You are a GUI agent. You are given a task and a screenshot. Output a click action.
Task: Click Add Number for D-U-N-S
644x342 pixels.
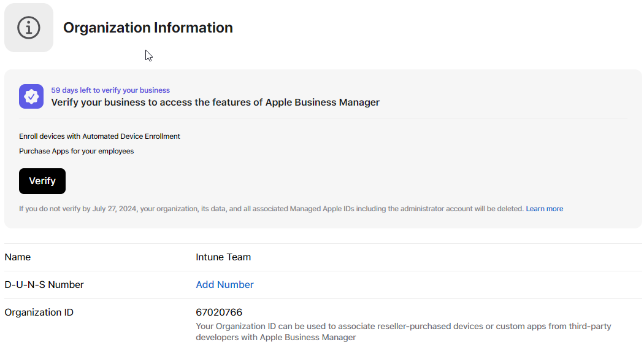pos(224,284)
